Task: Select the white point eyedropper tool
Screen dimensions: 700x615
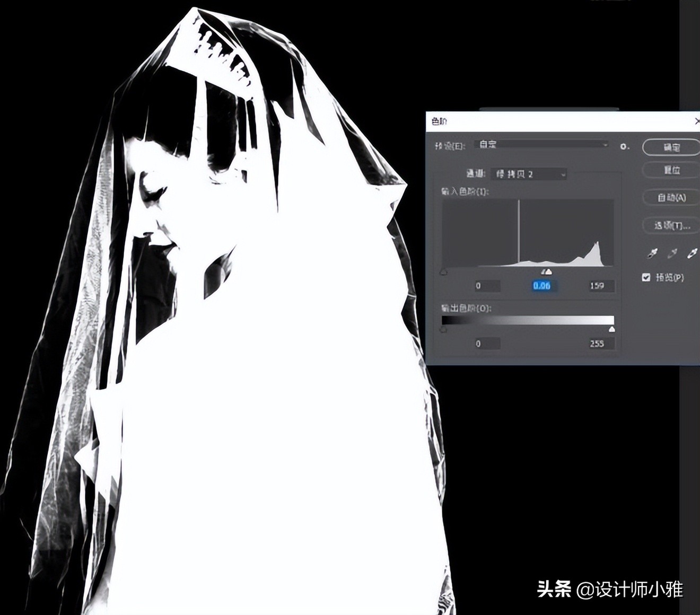Action: tap(693, 253)
